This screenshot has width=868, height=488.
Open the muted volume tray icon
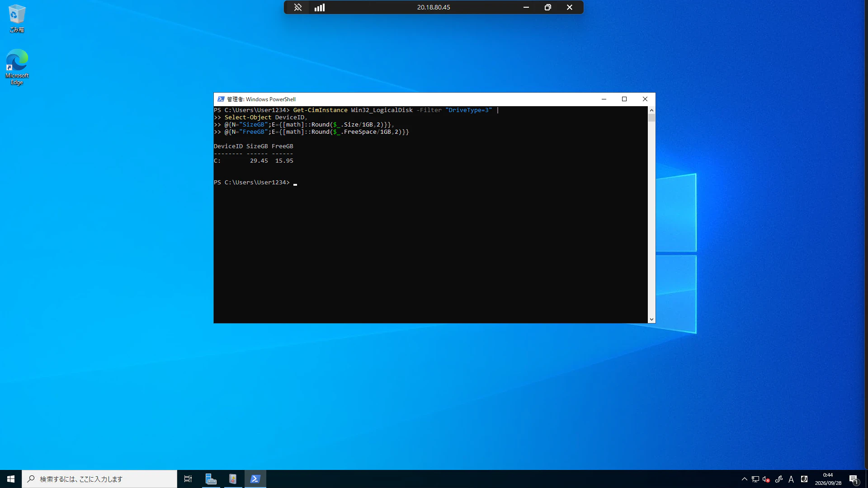tap(766, 479)
